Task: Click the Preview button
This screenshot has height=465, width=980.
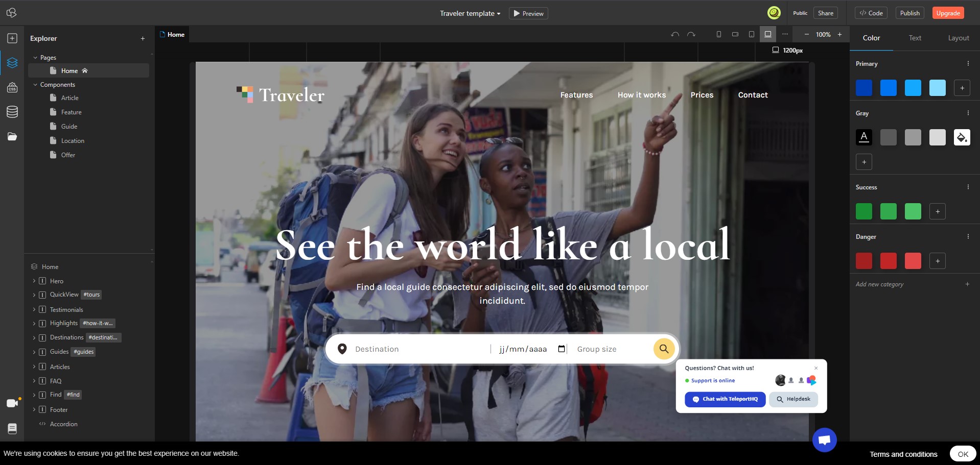Action: click(528, 13)
